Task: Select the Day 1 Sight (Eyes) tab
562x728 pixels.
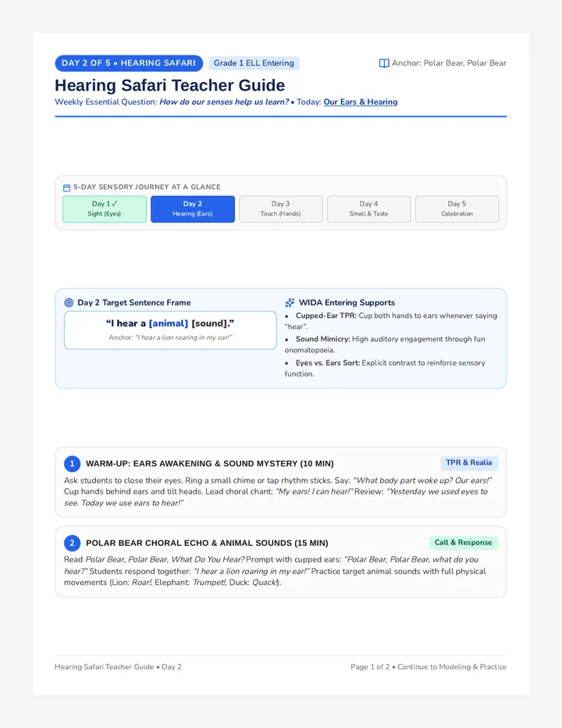Action: click(x=105, y=209)
